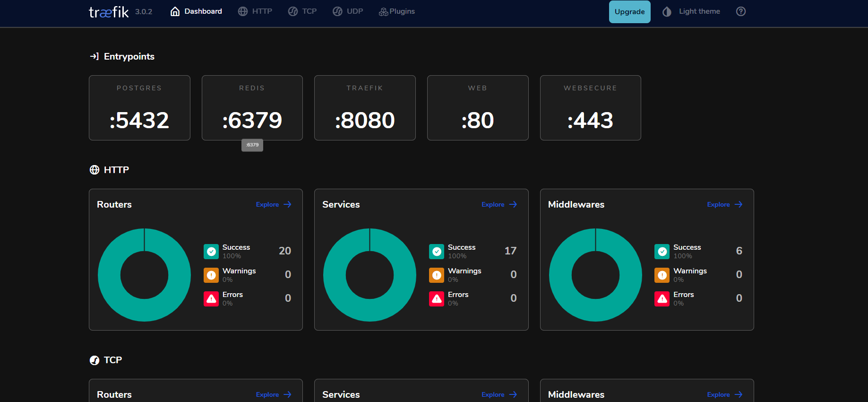Click the HTTP Services Warnings orange icon
The width and height of the screenshot is (868, 402).
(x=437, y=275)
